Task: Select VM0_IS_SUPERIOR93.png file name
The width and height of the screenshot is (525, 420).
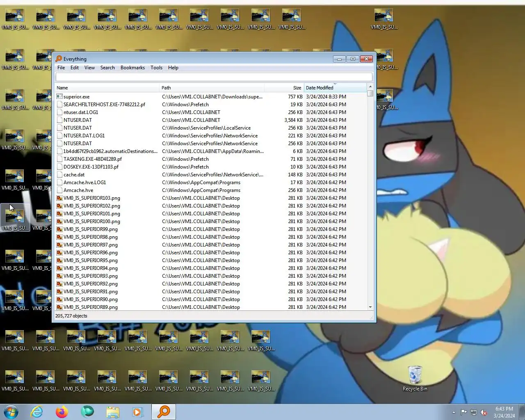Action: (91, 276)
